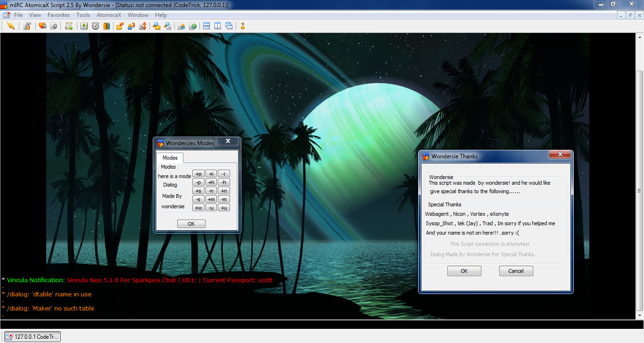Open the Address Book toolbar icon
Viewport: 644px width, 343px height.
84,26
